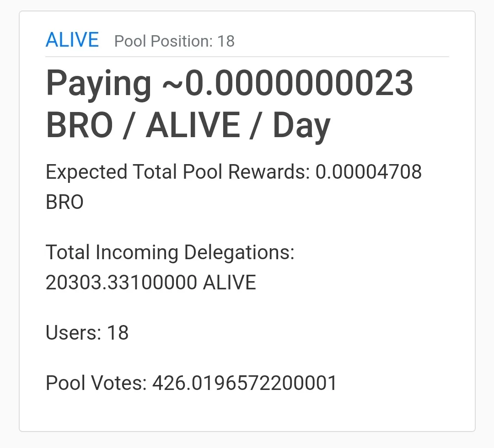Click the small BRO unit below rewards
This screenshot has width=494, height=448.
pyautogui.click(x=64, y=202)
